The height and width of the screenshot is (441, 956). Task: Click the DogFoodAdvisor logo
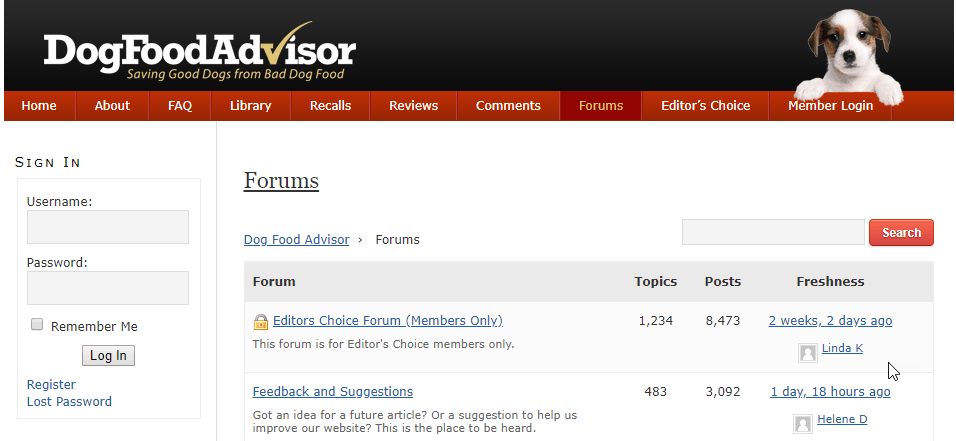pyautogui.click(x=199, y=51)
